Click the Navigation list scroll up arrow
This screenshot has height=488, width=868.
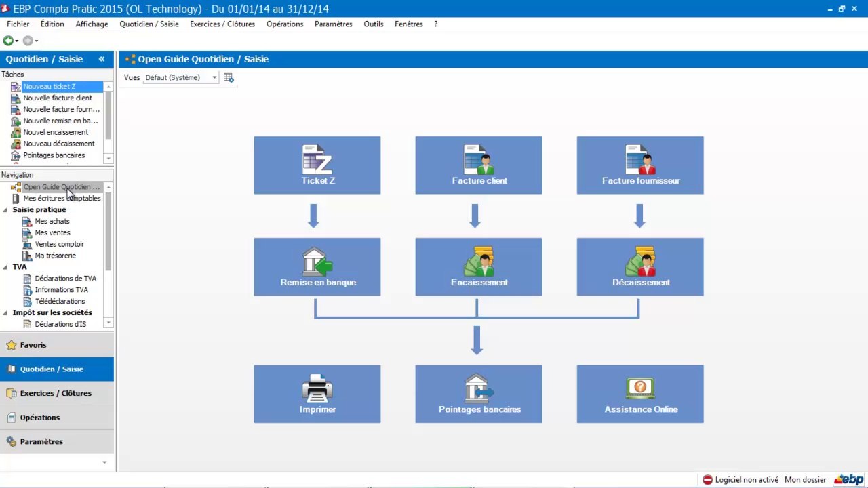[x=108, y=187]
